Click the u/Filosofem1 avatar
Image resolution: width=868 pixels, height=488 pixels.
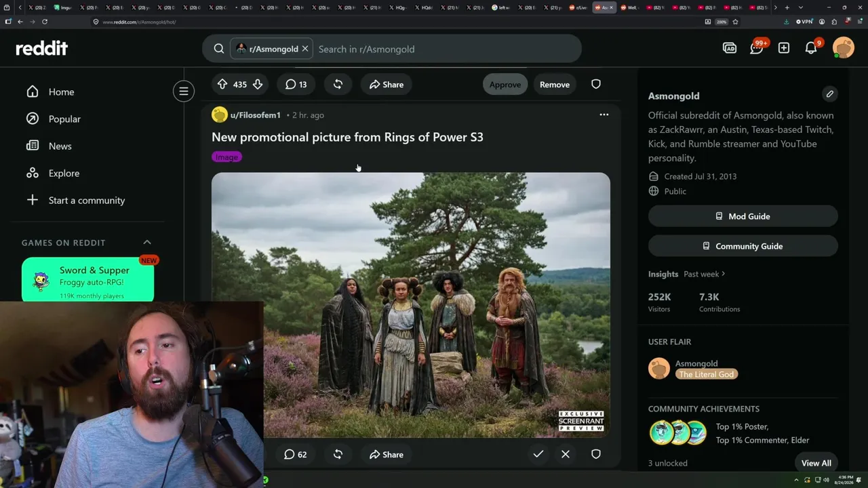[x=219, y=115]
